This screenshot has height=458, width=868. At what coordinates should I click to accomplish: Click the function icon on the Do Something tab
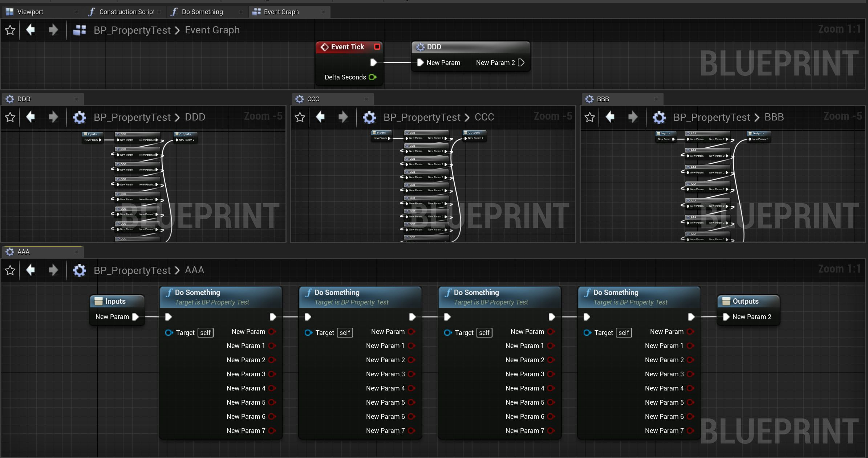pyautogui.click(x=174, y=12)
